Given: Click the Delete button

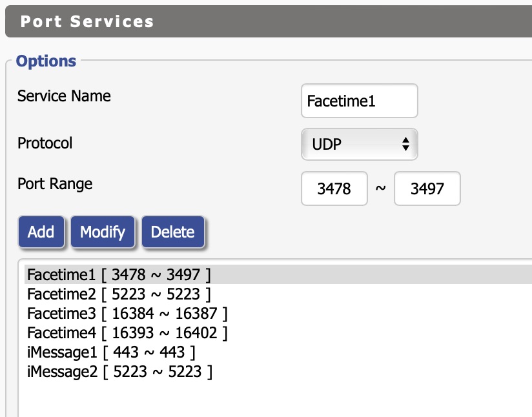Looking at the screenshot, I should [173, 232].
